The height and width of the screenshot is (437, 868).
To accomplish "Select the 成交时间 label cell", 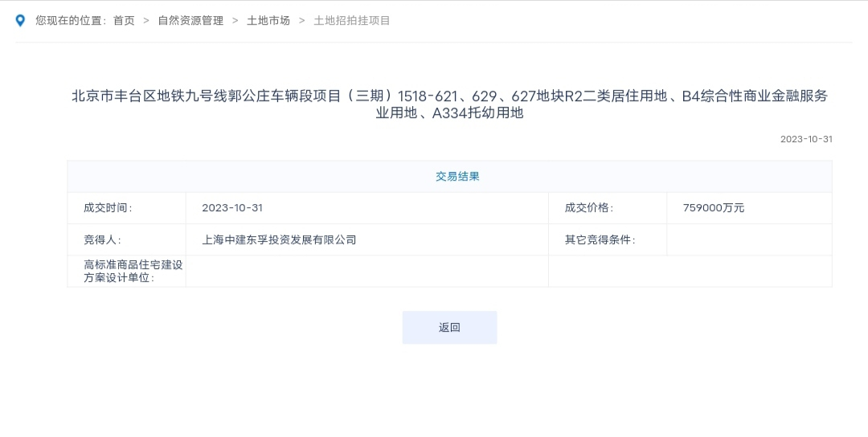I will pyautogui.click(x=108, y=208).
